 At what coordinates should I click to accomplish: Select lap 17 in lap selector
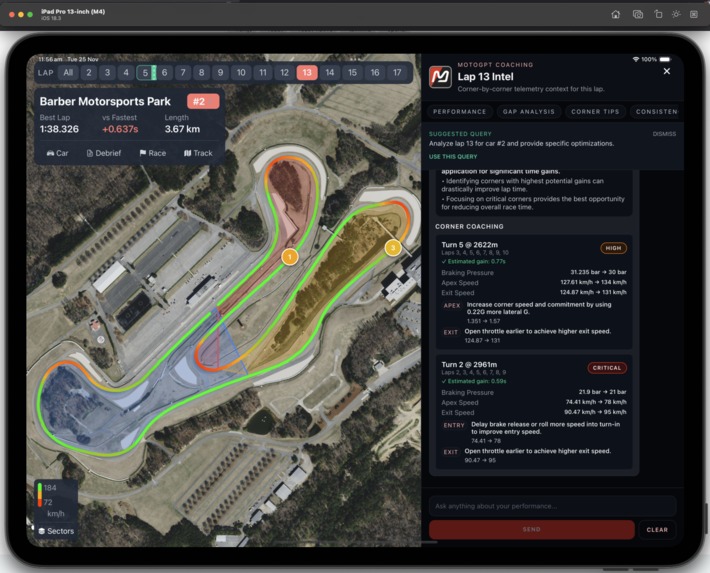click(x=397, y=72)
